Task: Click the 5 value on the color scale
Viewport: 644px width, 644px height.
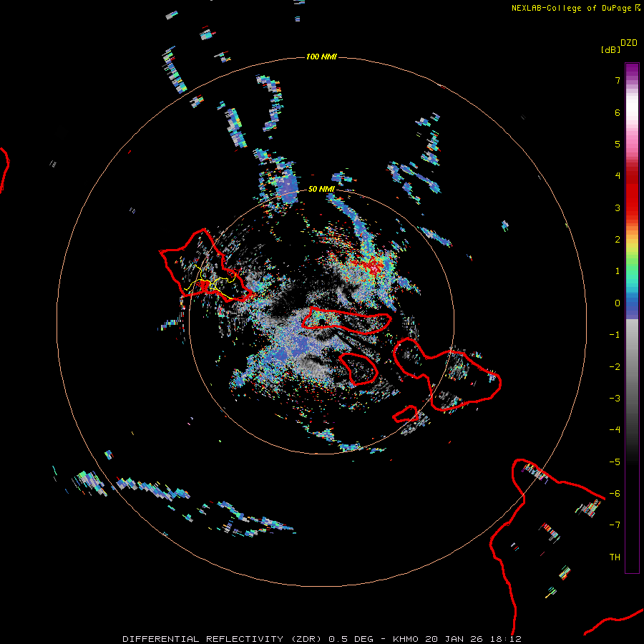Action: tap(618, 144)
